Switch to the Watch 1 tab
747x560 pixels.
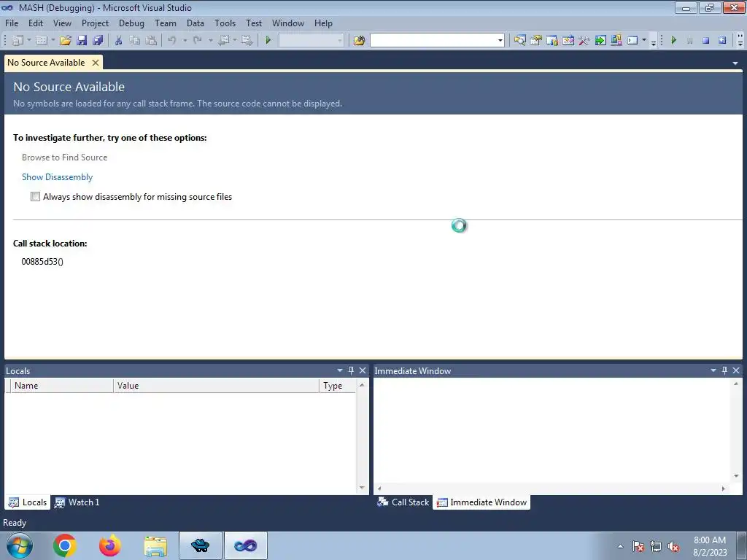coord(77,502)
